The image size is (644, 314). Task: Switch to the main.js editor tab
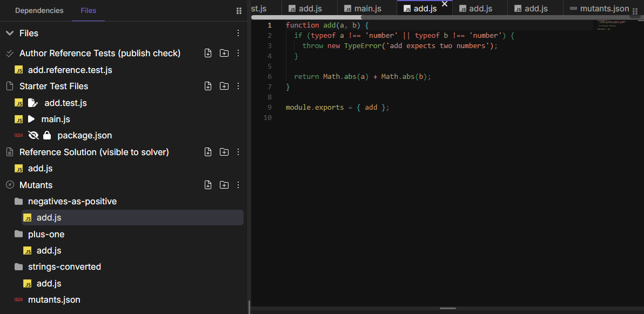click(367, 9)
